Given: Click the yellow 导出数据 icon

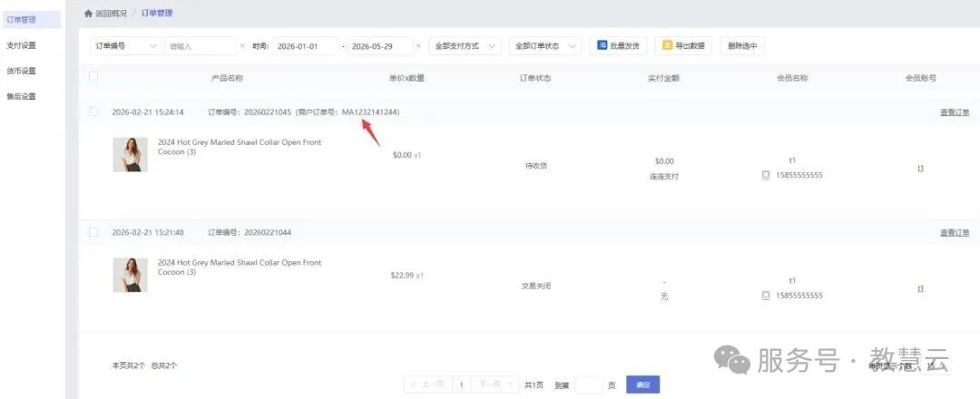Looking at the screenshot, I should coord(667,45).
